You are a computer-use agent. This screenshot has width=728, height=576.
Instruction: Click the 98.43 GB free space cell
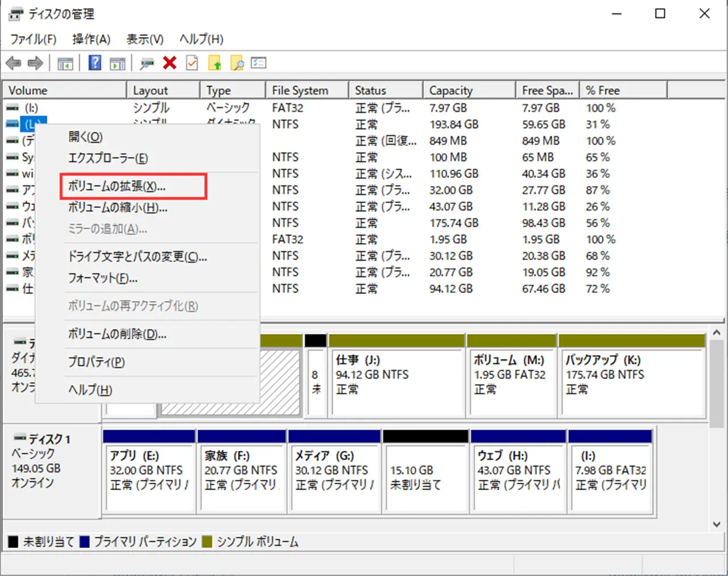[x=544, y=223]
